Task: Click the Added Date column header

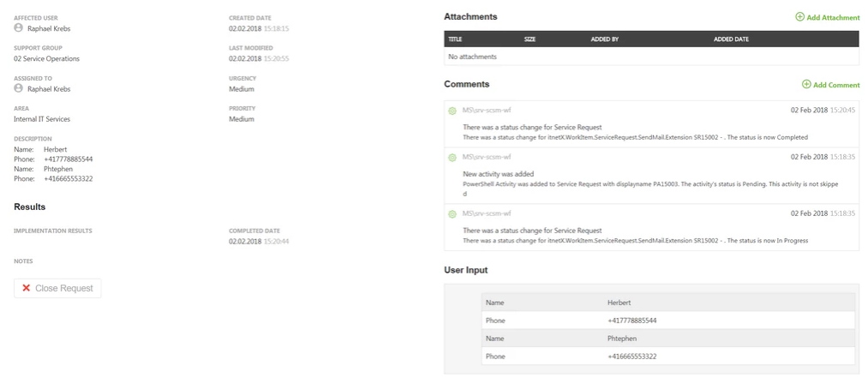Action: (731, 39)
